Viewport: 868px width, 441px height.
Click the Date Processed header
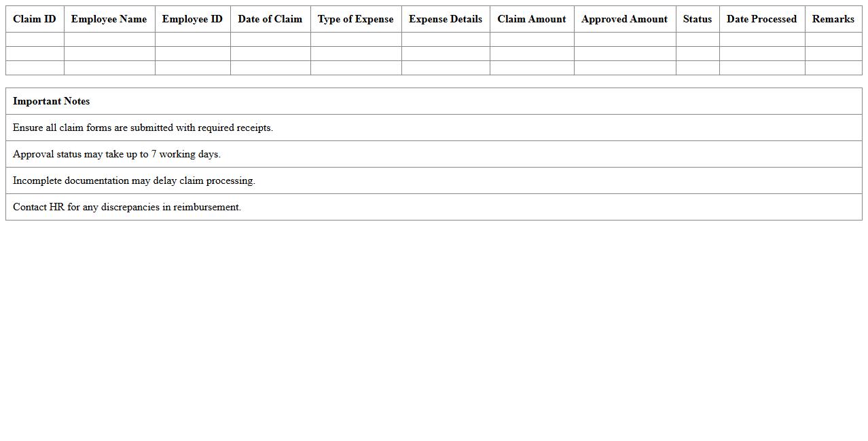point(761,19)
